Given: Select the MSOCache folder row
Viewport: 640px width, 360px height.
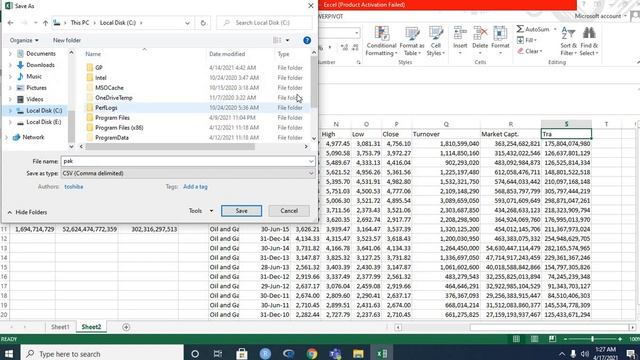Looking at the screenshot, I should pyautogui.click(x=197, y=88).
